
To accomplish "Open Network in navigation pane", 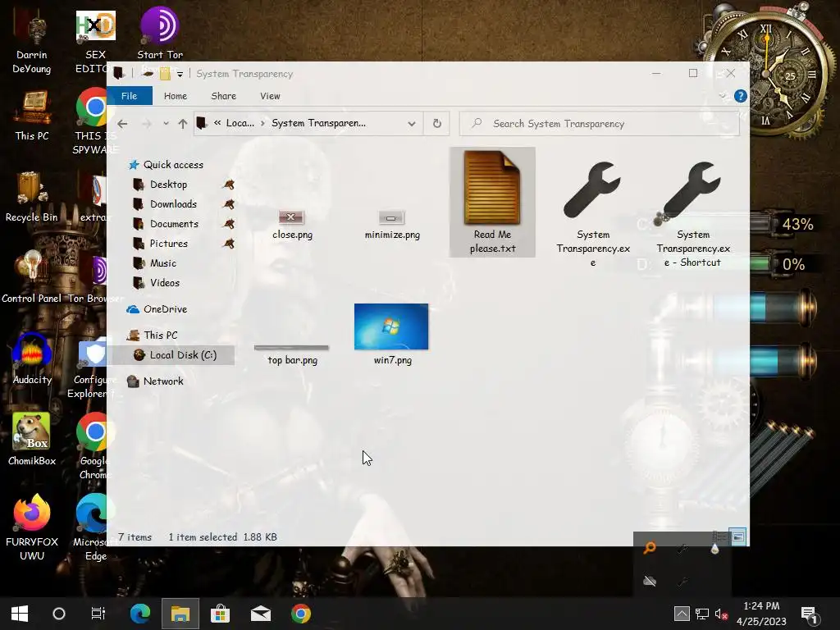I will click(163, 381).
